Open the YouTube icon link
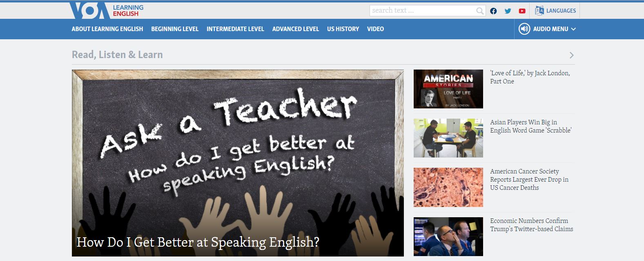This screenshot has height=261, width=644. [x=522, y=11]
